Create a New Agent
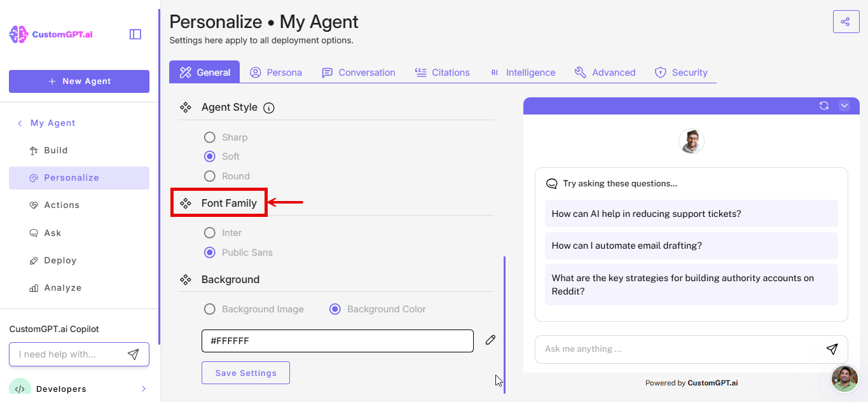The height and width of the screenshot is (402, 868). click(79, 81)
